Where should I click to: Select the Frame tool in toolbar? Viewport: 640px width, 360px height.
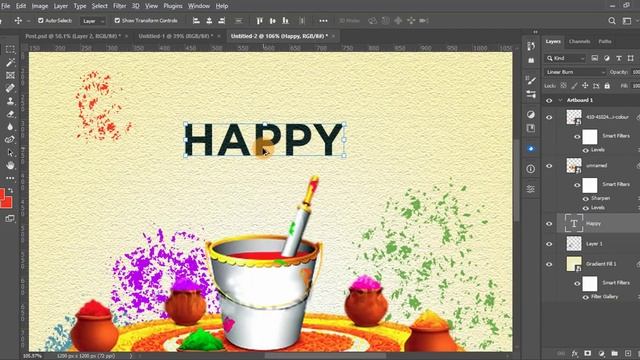10,75
